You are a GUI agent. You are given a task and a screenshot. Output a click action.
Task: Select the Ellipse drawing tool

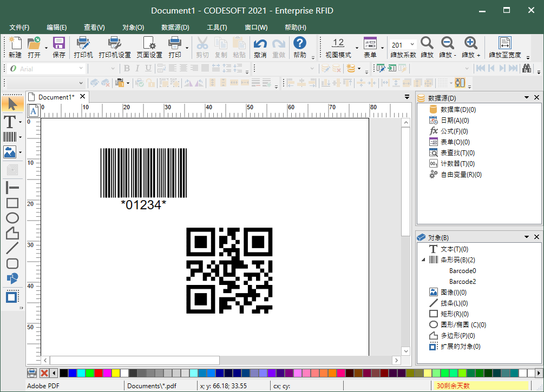click(x=12, y=218)
